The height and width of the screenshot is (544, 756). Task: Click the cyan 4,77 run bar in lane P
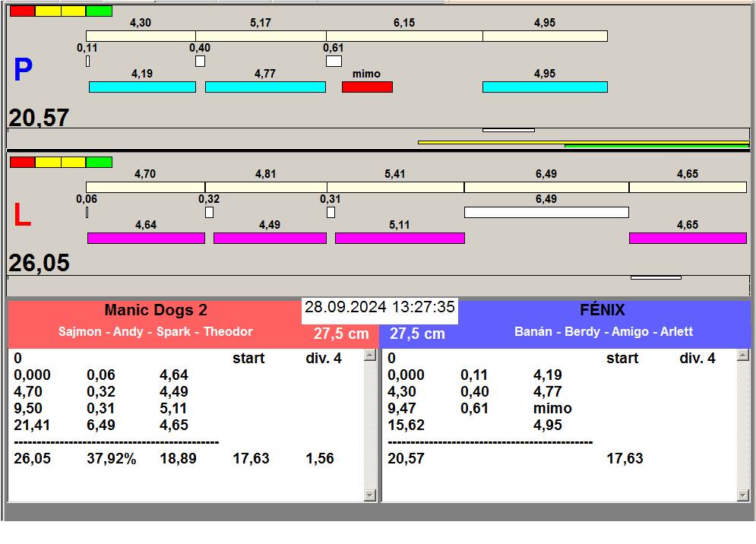click(x=265, y=87)
